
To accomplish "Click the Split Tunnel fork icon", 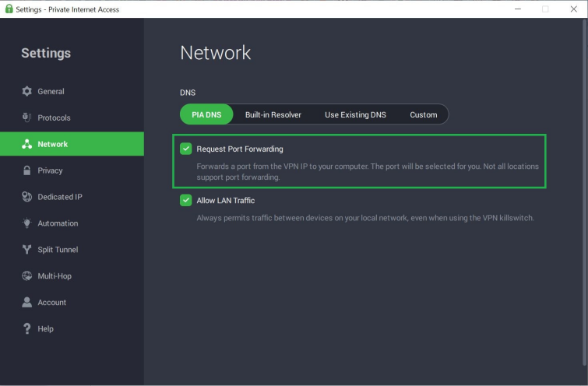I will (x=26, y=250).
